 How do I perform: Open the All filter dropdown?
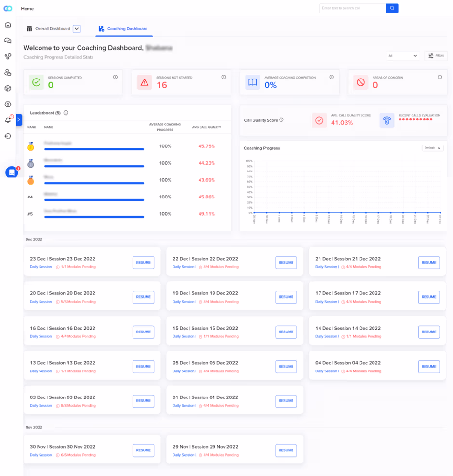tap(403, 56)
